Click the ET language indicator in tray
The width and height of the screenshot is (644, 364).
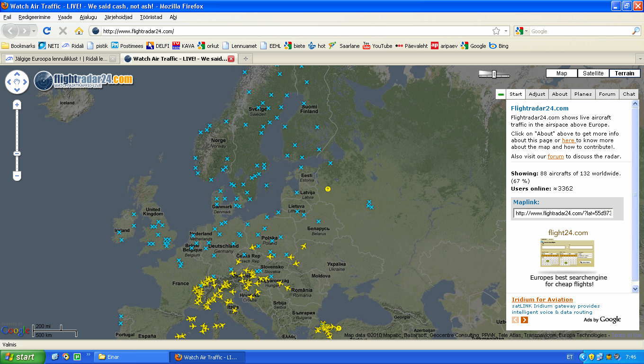pos(569,357)
